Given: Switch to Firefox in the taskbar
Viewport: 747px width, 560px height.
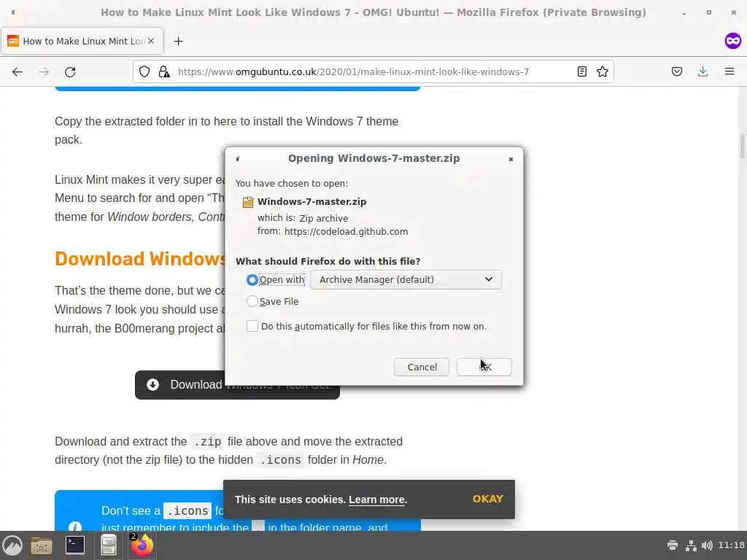Looking at the screenshot, I should [x=142, y=545].
